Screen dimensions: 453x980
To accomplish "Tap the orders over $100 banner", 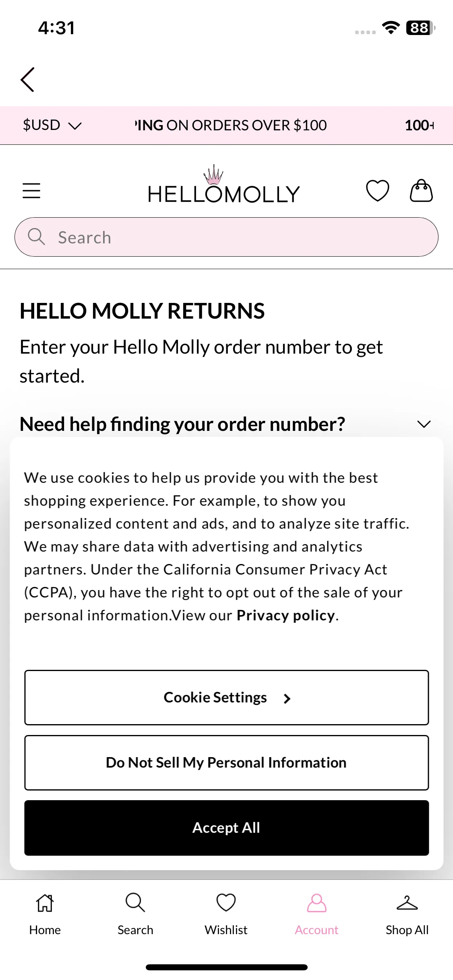I will click(231, 126).
